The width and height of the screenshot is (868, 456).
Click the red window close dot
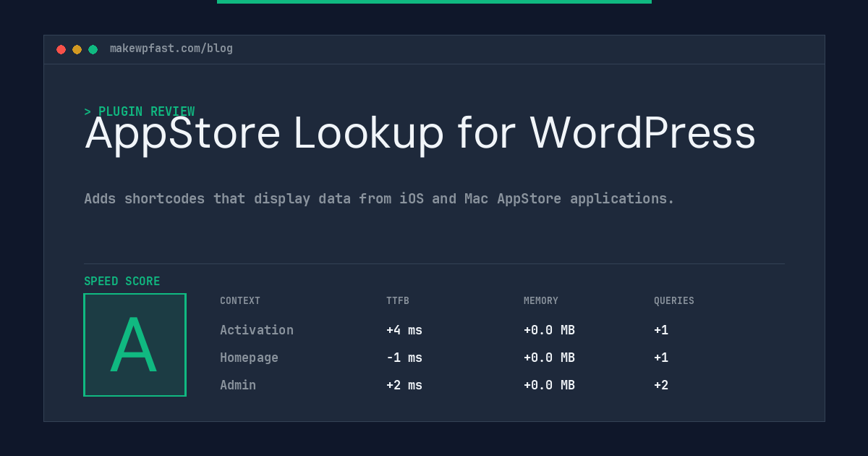[x=61, y=49]
